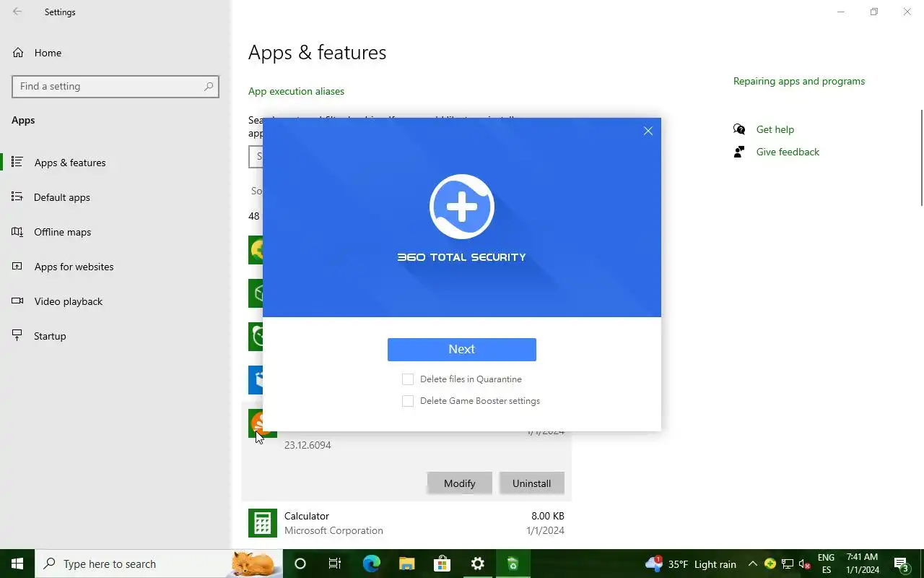Go to Settings Home
The image size is (924, 578).
[115, 53]
